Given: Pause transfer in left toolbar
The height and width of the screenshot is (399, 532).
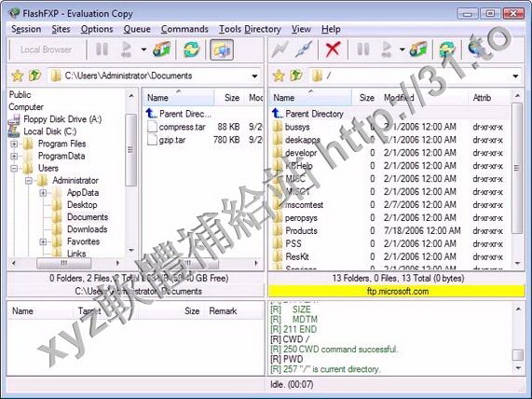Looking at the screenshot, I should pos(102,49).
